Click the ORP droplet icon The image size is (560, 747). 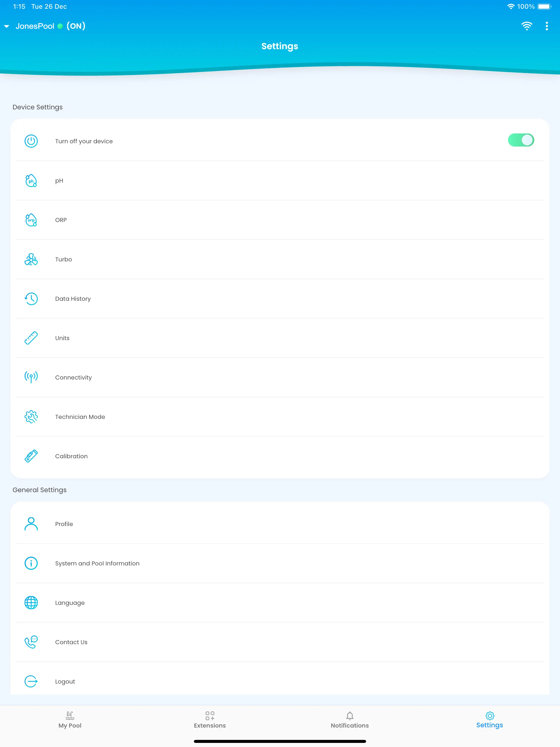point(31,220)
